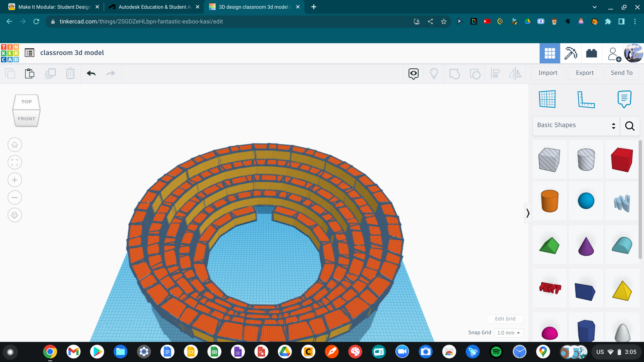This screenshot has height=362, width=644.
Task: Click Fit all in view icon
Action: (x=15, y=163)
